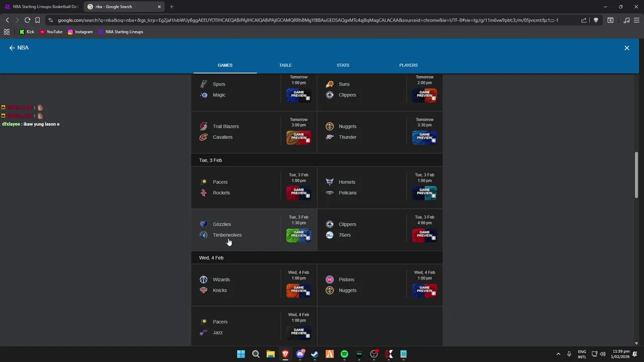Select the Timberwolves team name

point(227,235)
